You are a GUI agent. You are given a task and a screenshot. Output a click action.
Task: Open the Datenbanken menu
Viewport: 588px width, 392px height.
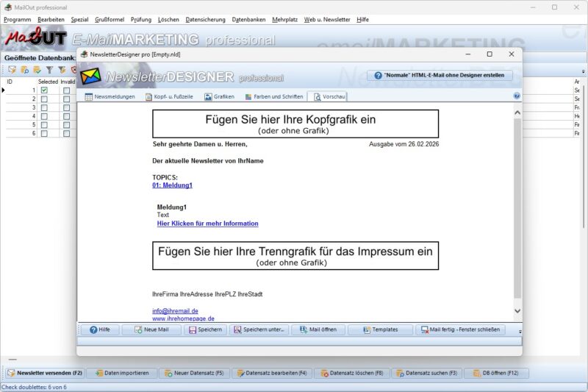(x=248, y=20)
